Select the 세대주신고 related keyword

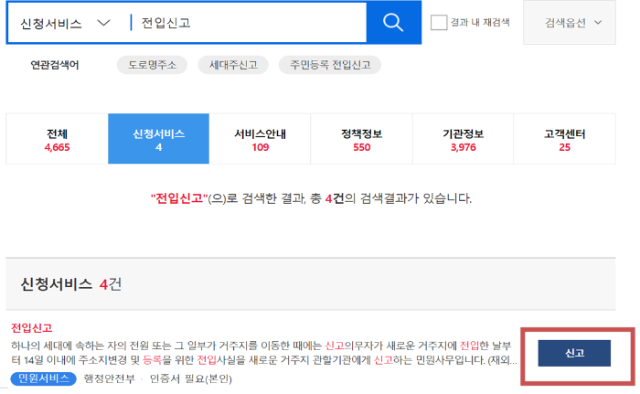coord(233,65)
